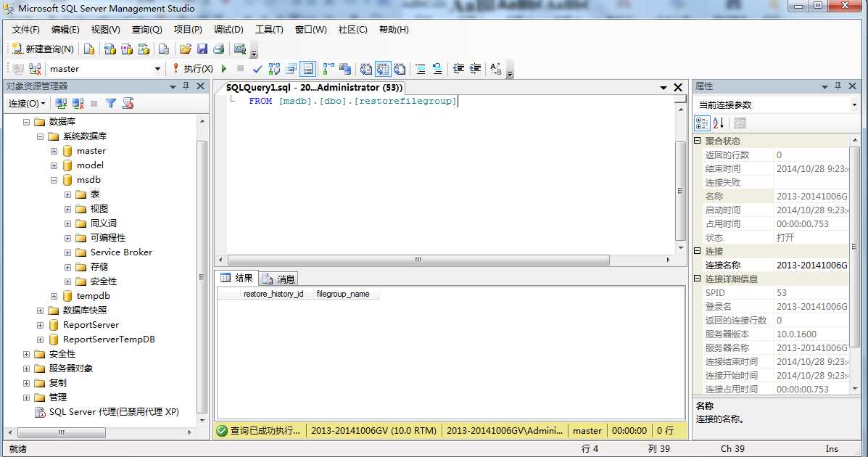Save the SQLQuery1.sql file
This screenshot has width=868, height=457.
coord(202,49)
